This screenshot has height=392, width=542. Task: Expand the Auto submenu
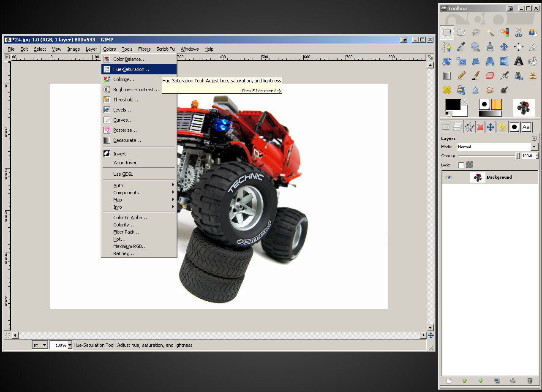point(139,185)
